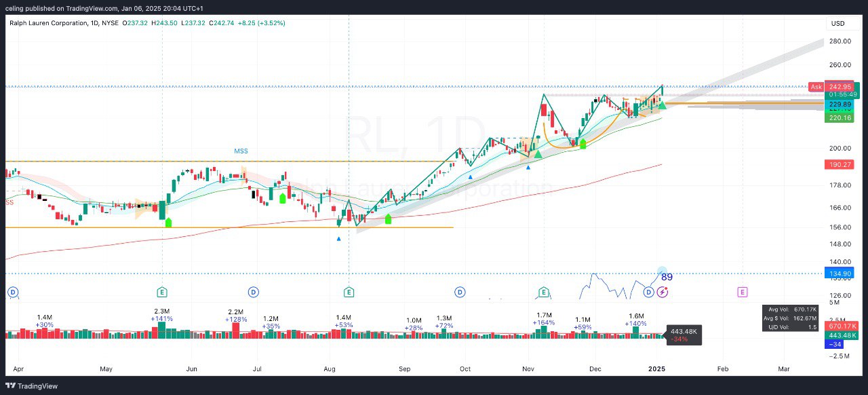Click the pink lightning bolt event icon
This screenshot has width=868, height=395.
pyautogui.click(x=664, y=292)
